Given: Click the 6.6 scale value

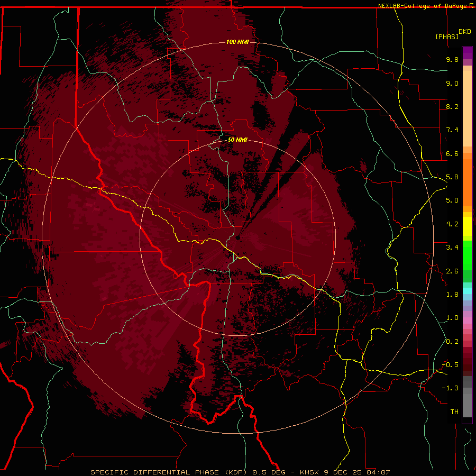Looking at the screenshot, I should (452, 153).
